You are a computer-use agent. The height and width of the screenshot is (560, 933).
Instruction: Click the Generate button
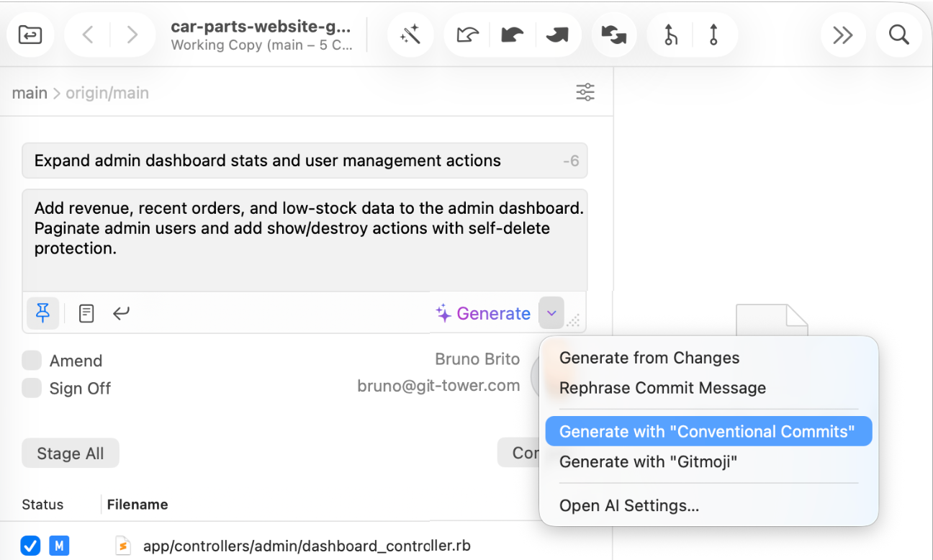tap(483, 313)
